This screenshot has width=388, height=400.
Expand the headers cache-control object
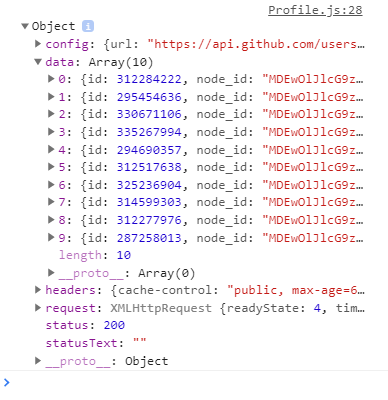(38, 290)
